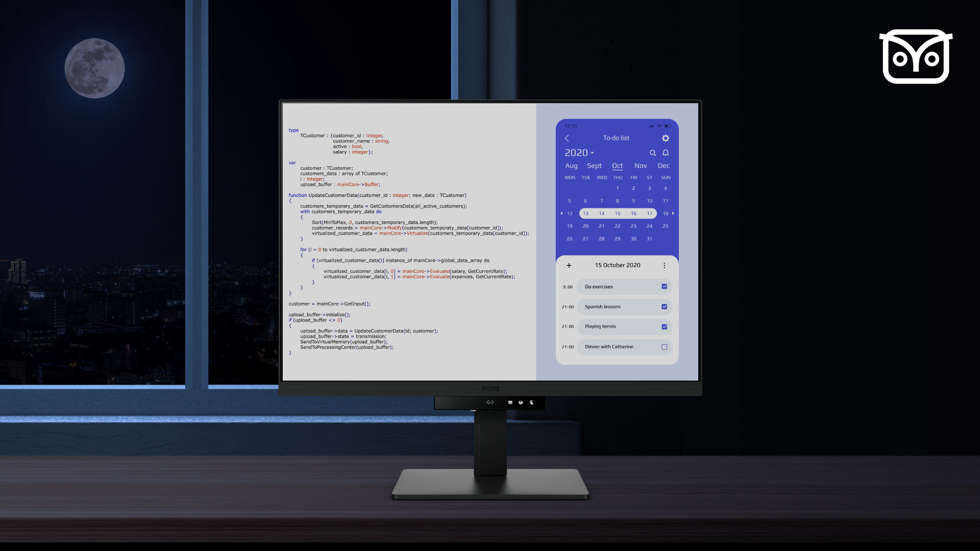This screenshot has height=551, width=980.
Task: Click date 15 October 2020 label
Action: (x=617, y=265)
